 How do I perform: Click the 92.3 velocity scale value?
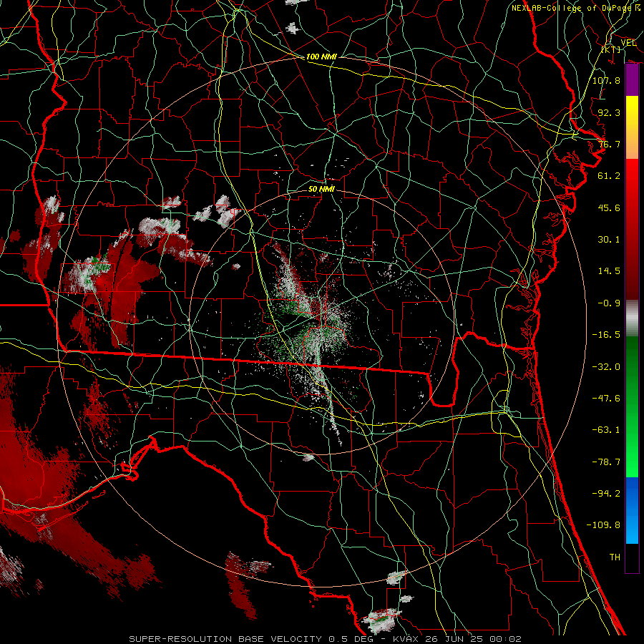(609, 112)
